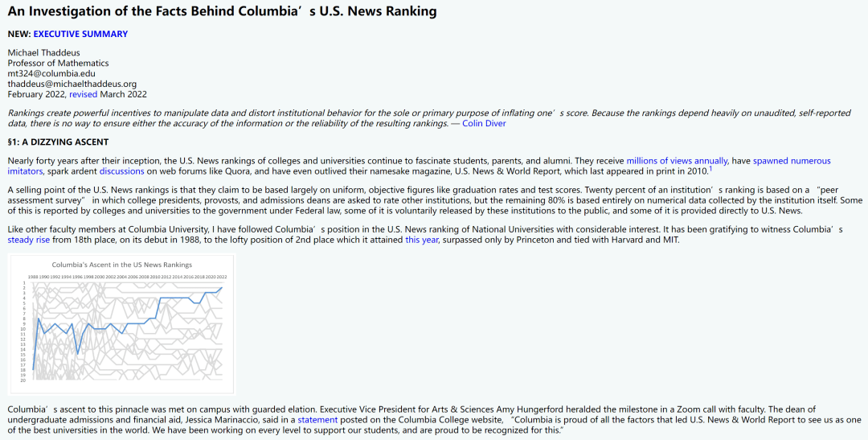The height and width of the screenshot is (440, 868).
Task: Click 'Professor of Mathematics' line
Action: click(58, 64)
